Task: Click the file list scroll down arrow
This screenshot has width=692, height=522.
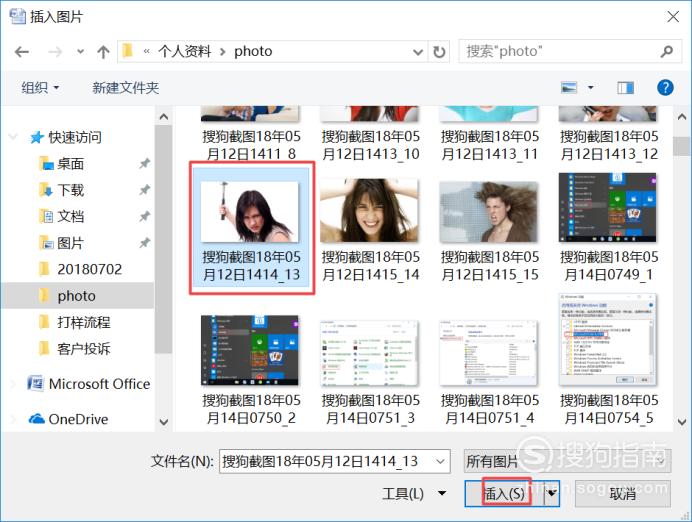Action: pos(682,421)
